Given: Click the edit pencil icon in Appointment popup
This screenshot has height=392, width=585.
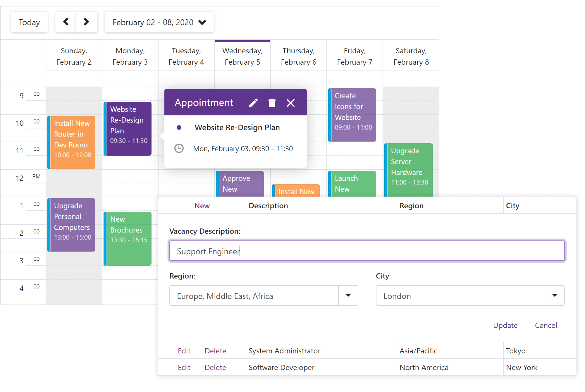Looking at the screenshot, I should [253, 103].
